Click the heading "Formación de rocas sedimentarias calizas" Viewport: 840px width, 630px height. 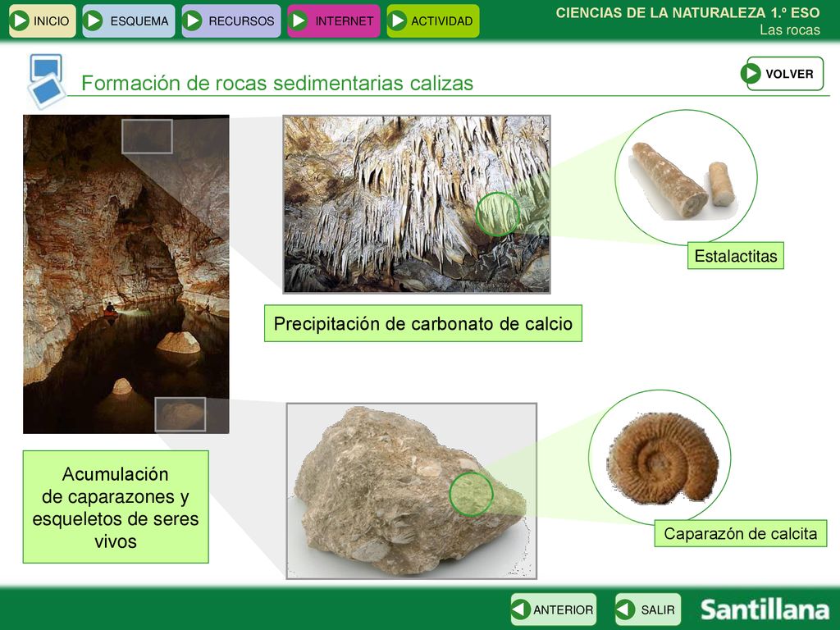277,83
